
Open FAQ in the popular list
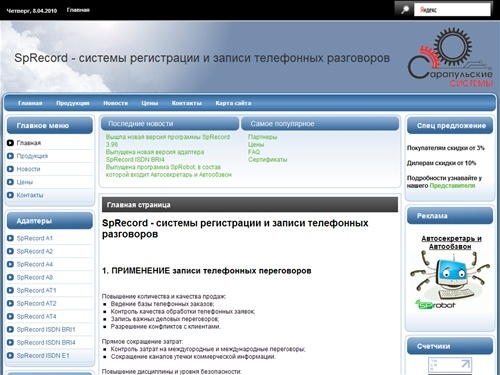(x=254, y=152)
